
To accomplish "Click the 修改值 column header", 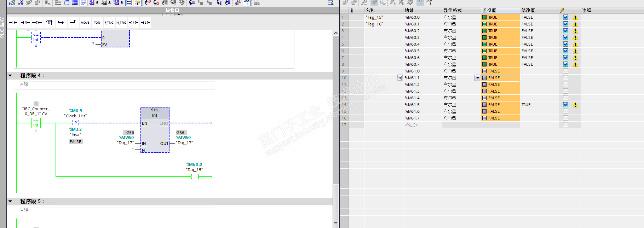I will pyautogui.click(x=539, y=10).
